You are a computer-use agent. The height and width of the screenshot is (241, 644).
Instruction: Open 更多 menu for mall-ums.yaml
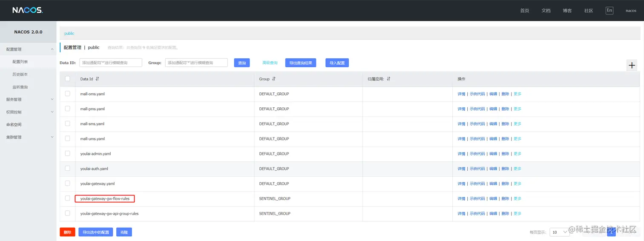click(x=517, y=139)
